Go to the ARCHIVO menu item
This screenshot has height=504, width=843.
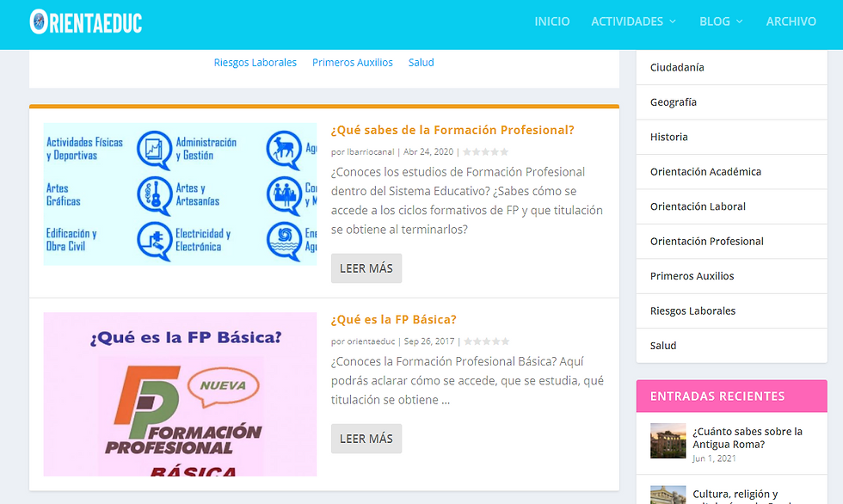pos(791,22)
